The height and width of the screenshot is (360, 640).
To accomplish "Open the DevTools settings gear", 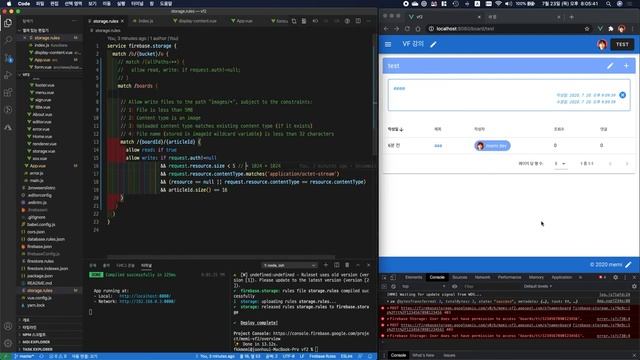I will [x=616, y=278].
